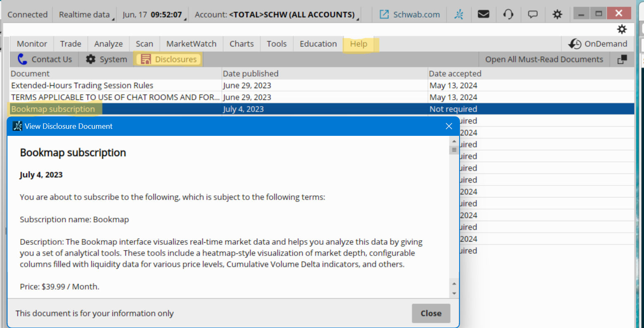Viewport: 644px width, 328px height.
Task: Click the support headset icon
Action: click(508, 14)
